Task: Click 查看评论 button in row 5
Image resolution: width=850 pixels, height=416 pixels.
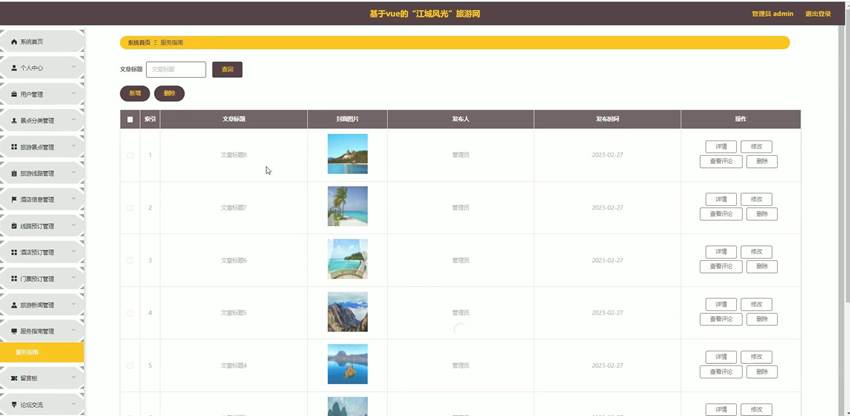Action: (721, 372)
